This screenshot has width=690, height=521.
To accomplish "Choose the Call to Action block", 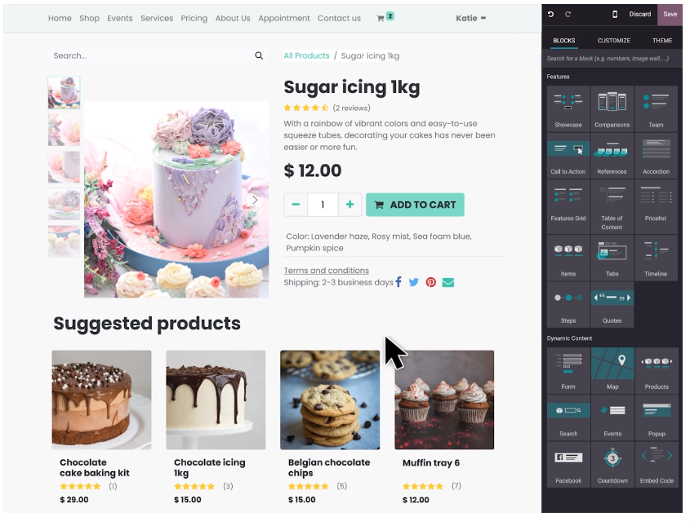I will coord(568,156).
